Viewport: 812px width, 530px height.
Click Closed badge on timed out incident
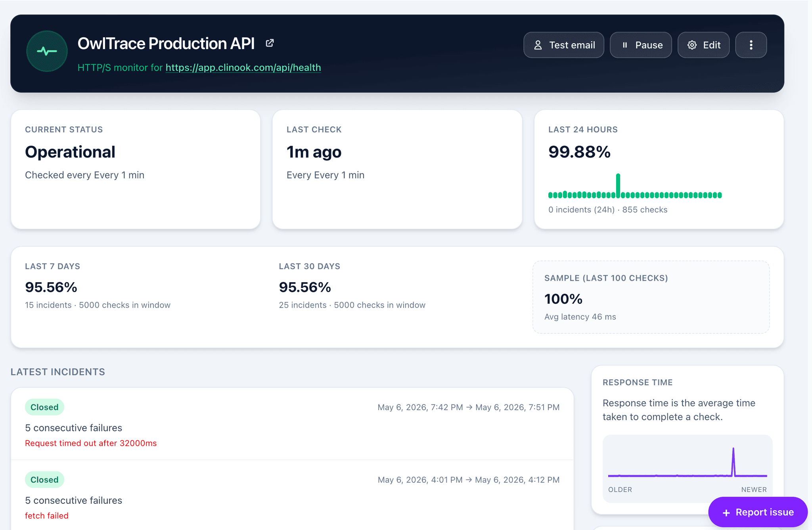coord(44,407)
